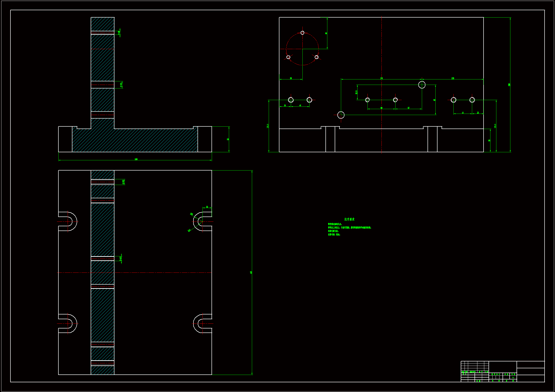
Task: Select the 174 horizontal dimension label
Action: [381, 78]
